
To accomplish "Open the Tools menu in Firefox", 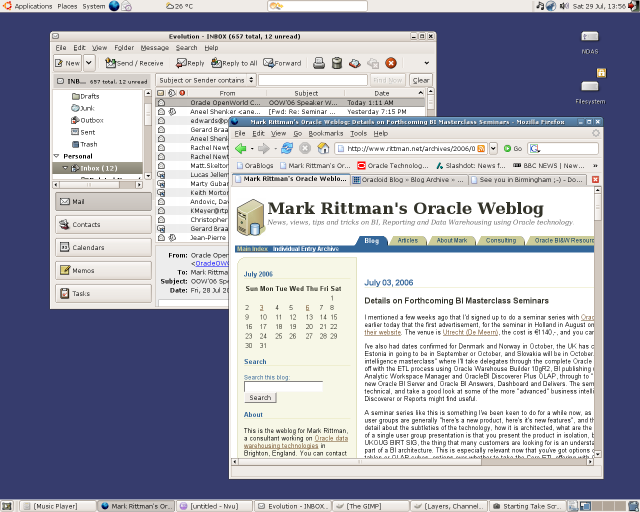I will (358, 134).
